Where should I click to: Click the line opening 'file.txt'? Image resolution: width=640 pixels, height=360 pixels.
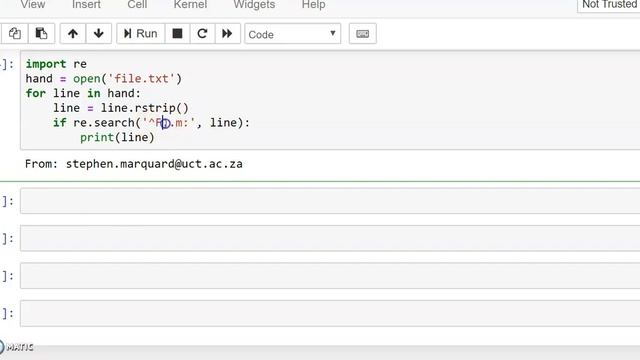pyautogui.click(x=104, y=78)
